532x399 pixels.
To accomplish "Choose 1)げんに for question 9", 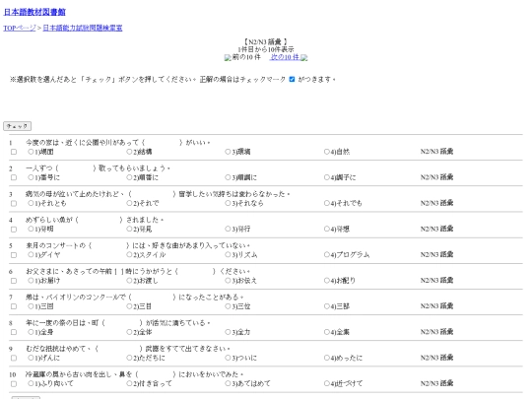I will click(31, 358).
